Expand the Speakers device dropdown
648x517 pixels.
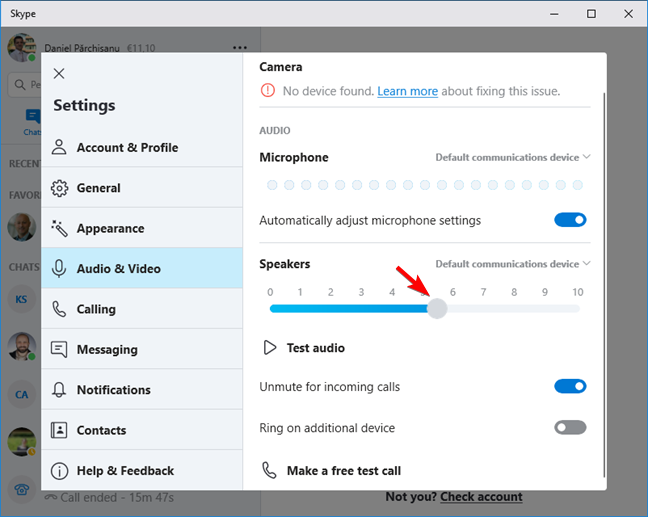tap(513, 264)
